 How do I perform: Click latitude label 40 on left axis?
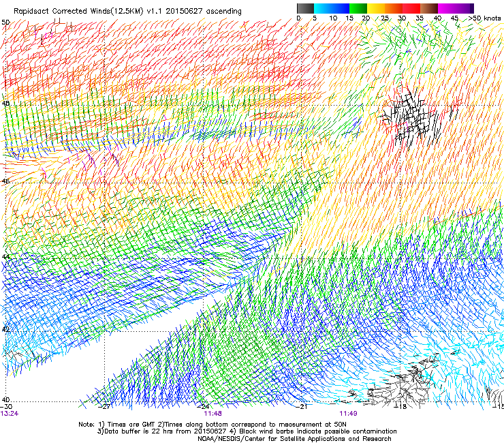click(5, 399)
